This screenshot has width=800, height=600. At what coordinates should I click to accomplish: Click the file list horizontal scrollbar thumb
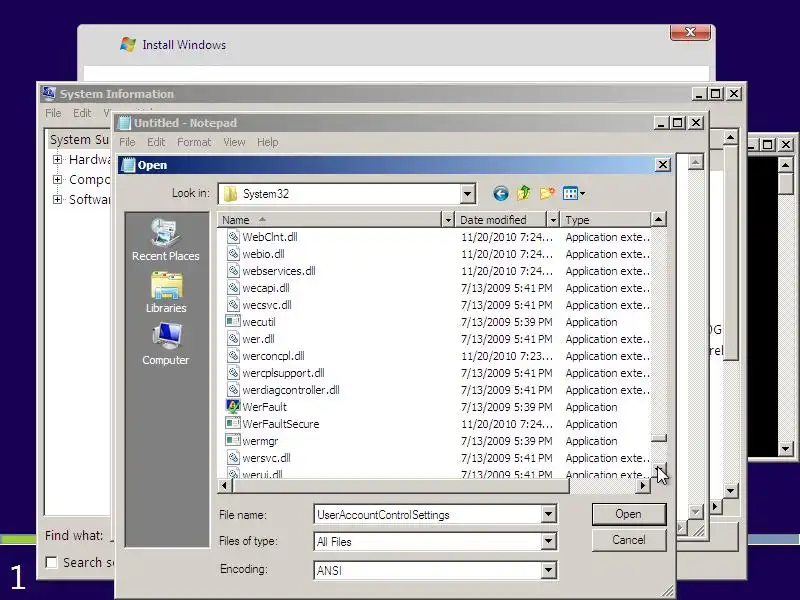click(x=401, y=486)
